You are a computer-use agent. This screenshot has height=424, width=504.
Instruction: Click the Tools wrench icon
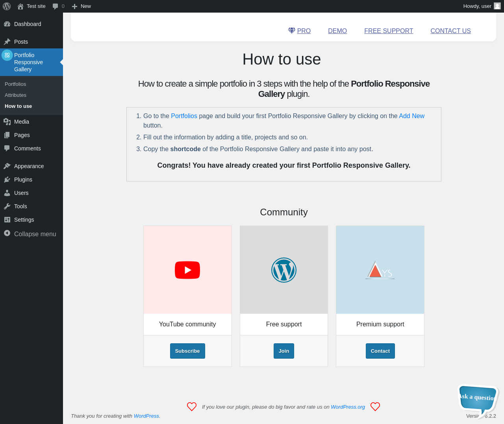[x=7, y=206]
